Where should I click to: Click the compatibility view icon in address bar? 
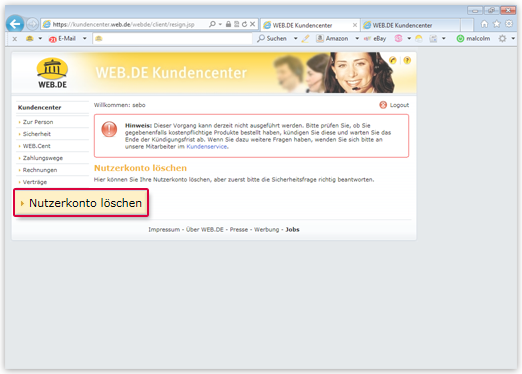[x=236, y=24]
